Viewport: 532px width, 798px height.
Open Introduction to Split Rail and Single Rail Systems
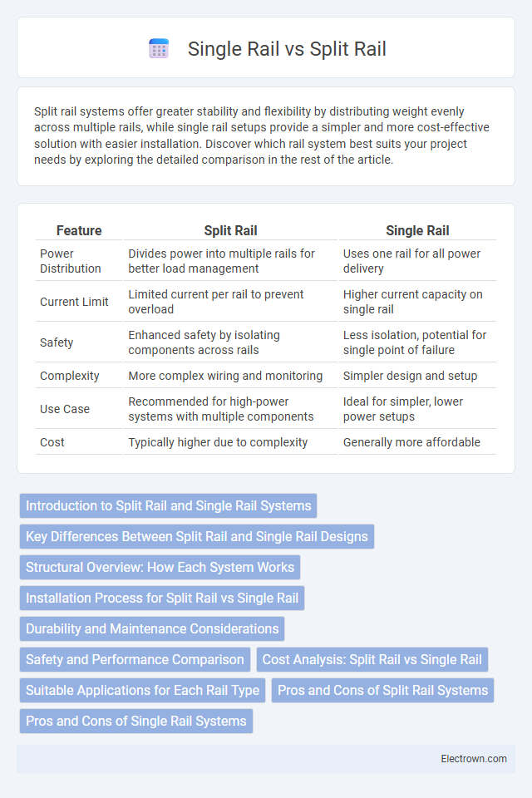(x=169, y=506)
